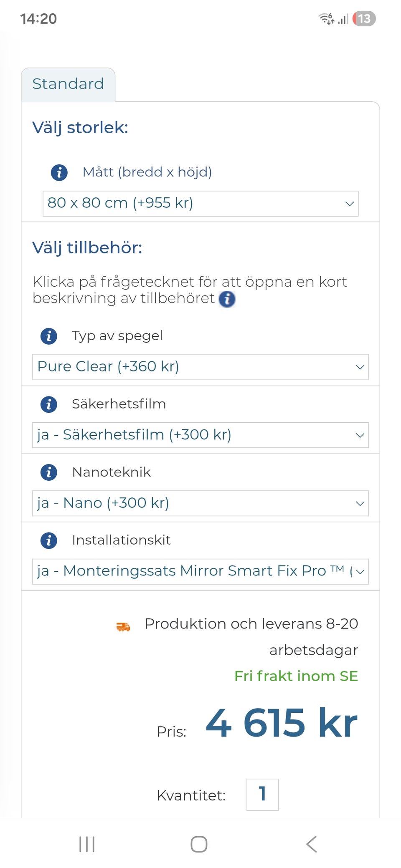Show info for Nanoteknik option

[48, 472]
